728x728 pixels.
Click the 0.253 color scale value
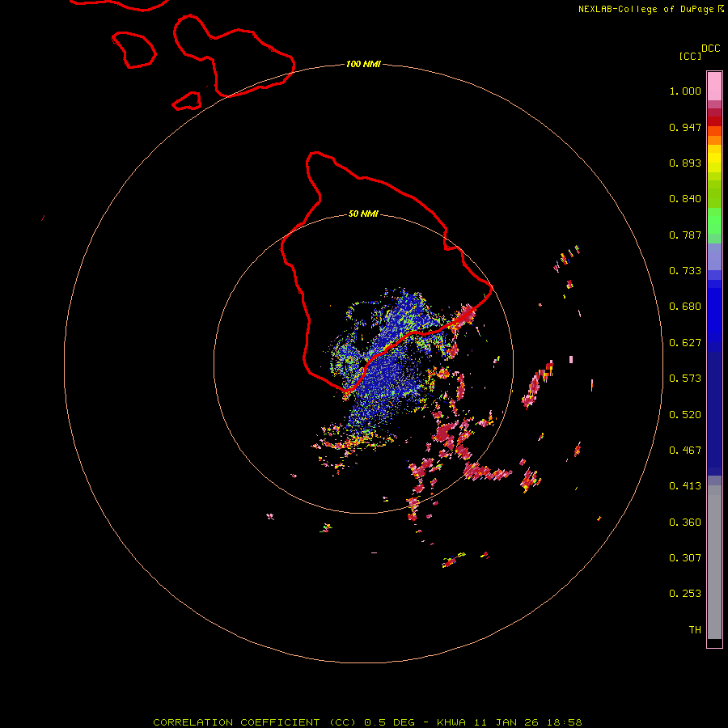click(685, 594)
